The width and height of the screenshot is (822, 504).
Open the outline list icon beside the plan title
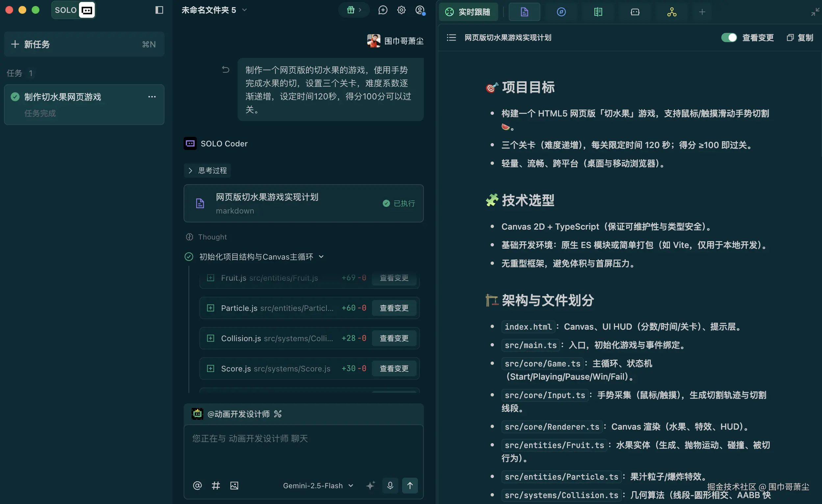[451, 38]
